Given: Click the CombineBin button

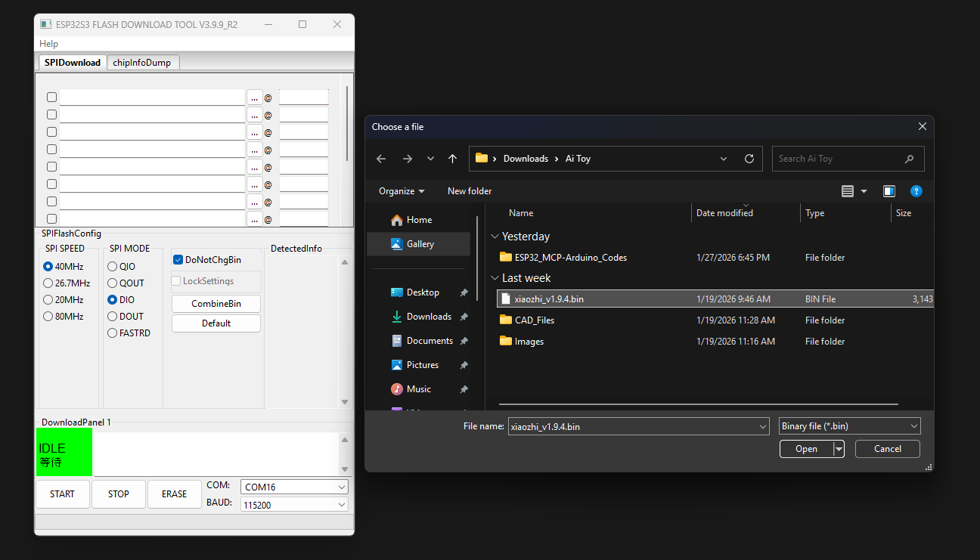Looking at the screenshot, I should [216, 303].
